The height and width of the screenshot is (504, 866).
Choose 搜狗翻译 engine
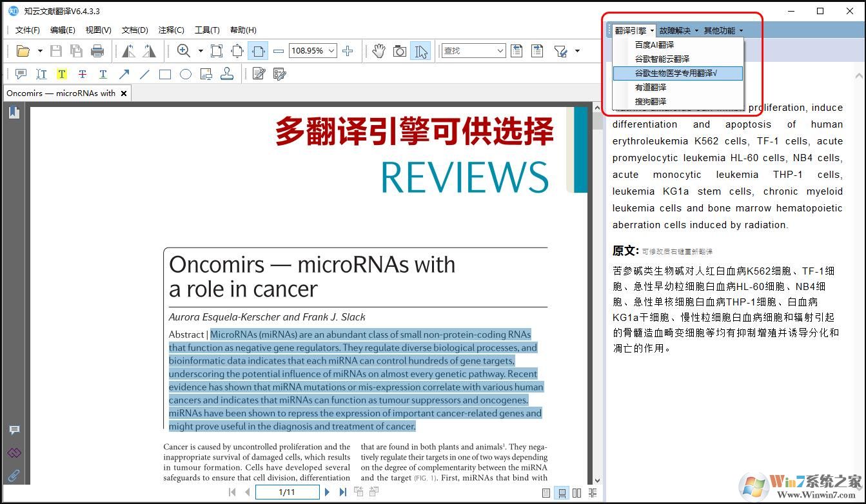[678, 102]
